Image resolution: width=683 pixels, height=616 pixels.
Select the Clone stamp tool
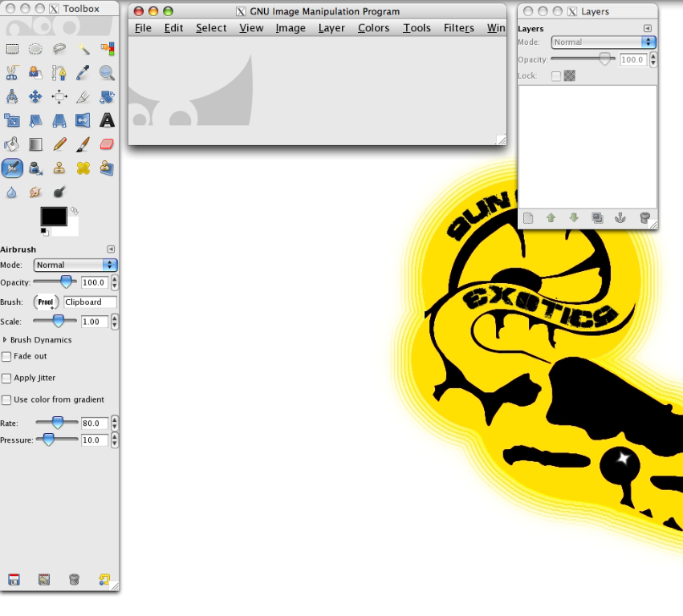click(59, 168)
